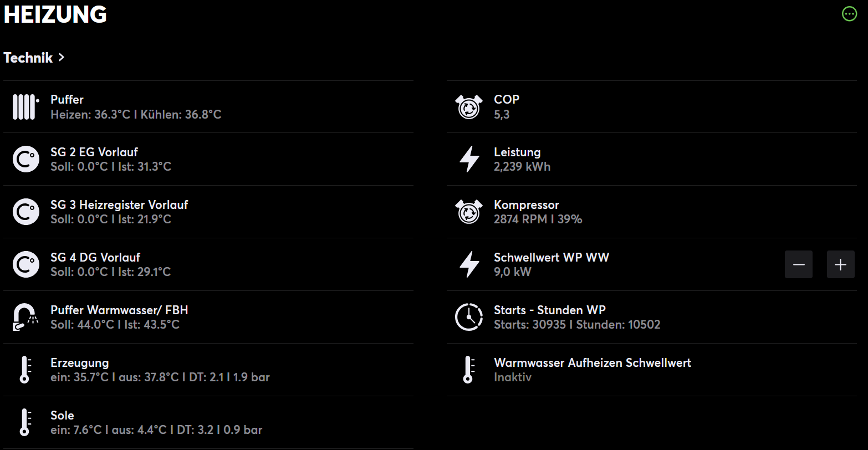Image resolution: width=868 pixels, height=450 pixels.
Task: Open the Schwellwert WP WW lightning icon
Action: (469, 265)
